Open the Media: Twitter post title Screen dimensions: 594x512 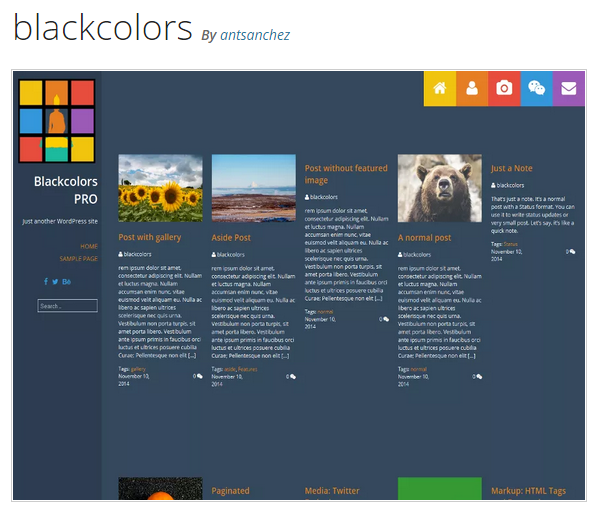click(x=332, y=491)
